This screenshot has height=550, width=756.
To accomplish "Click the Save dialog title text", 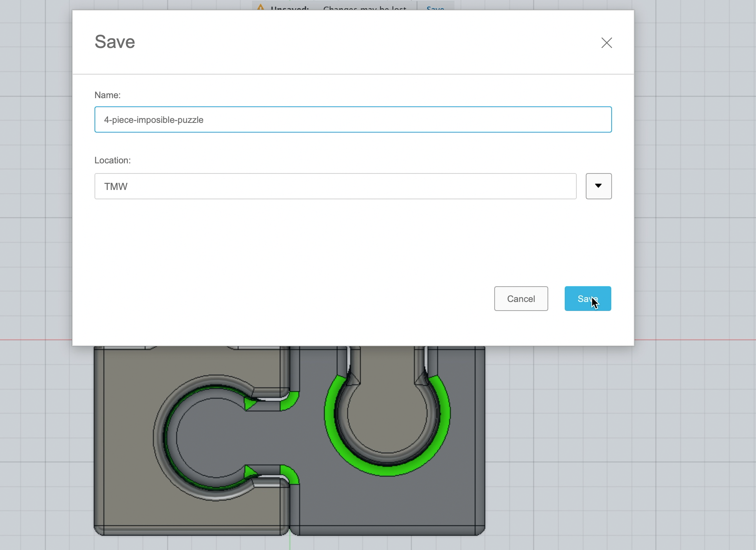I will click(115, 42).
